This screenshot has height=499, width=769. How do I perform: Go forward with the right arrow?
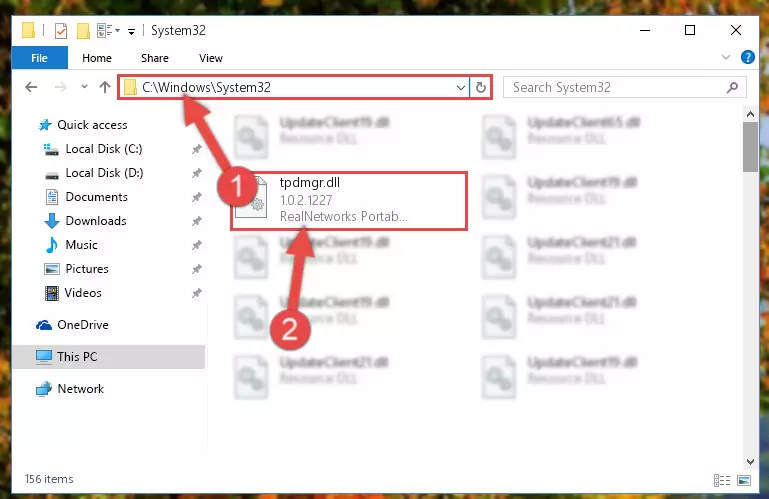pos(60,87)
